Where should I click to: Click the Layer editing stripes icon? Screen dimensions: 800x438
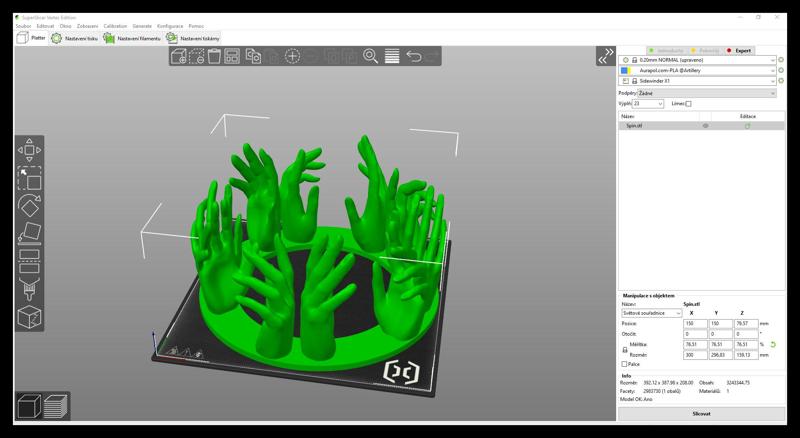(x=392, y=56)
